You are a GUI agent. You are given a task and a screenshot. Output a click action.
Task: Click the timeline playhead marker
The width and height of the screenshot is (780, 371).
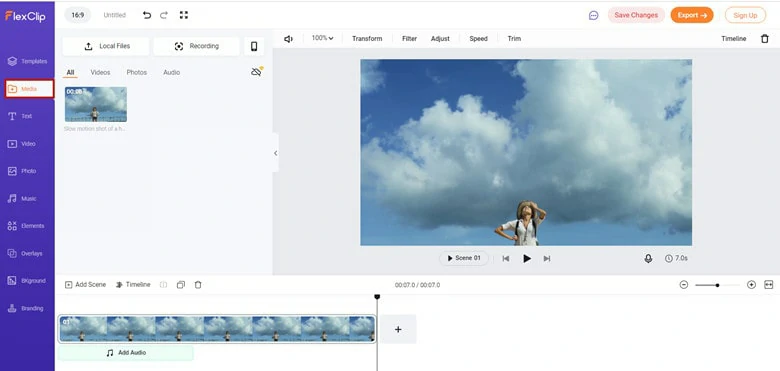377,297
